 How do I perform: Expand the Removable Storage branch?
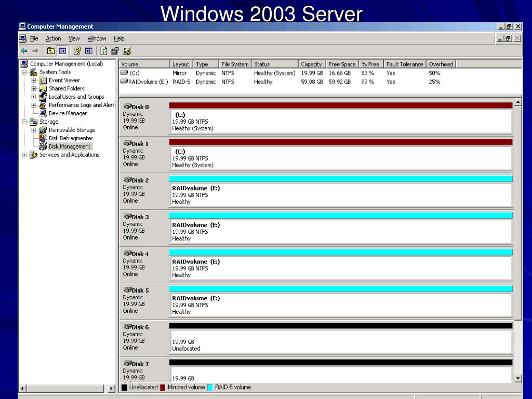coord(34,130)
